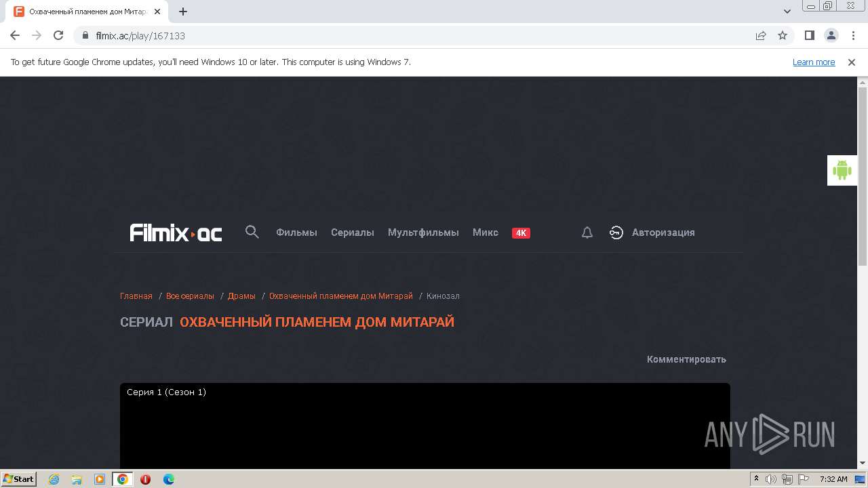The height and width of the screenshot is (488, 868).
Task: Open Chrome's three-dot menu
Action: pyautogui.click(x=852, y=35)
